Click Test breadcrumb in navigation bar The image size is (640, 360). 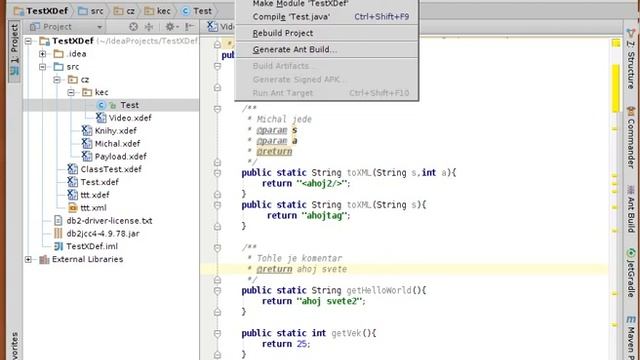click(x=197, y=11)
